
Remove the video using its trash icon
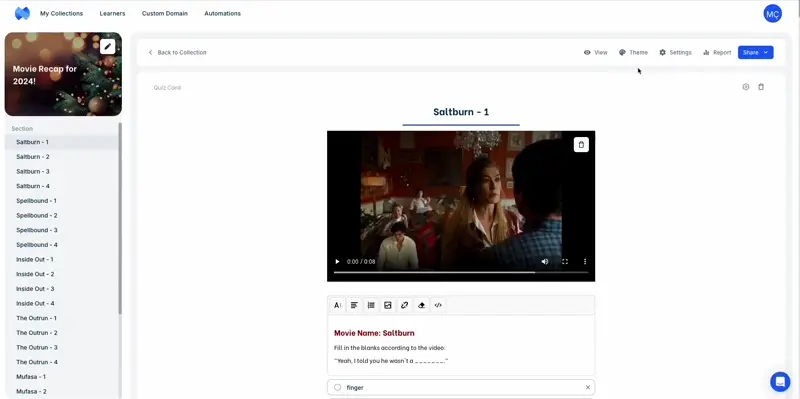click(x=581, y=145)
